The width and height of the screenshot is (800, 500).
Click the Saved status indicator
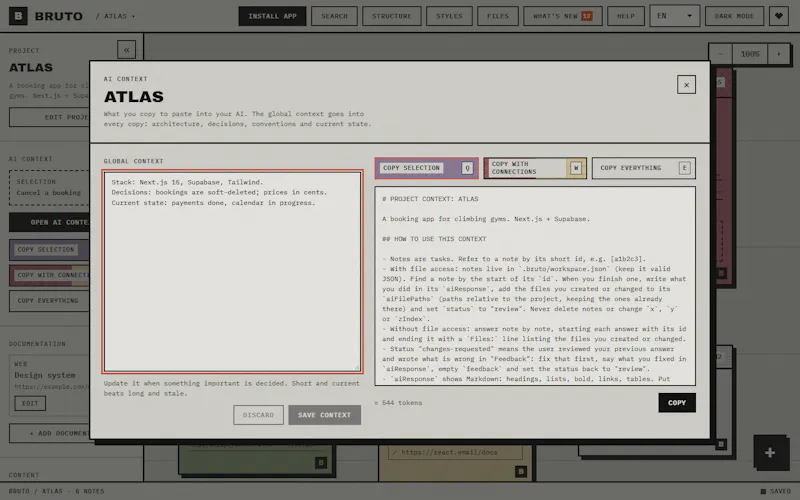776,491
